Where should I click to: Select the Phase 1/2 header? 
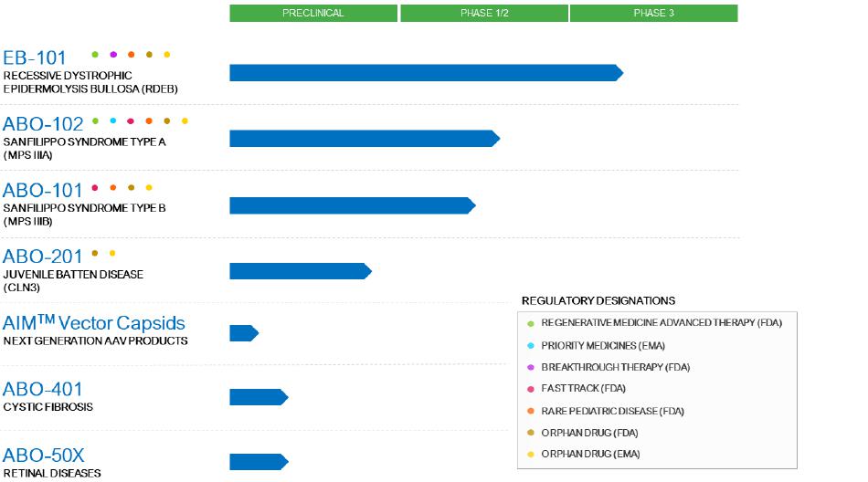484,13
